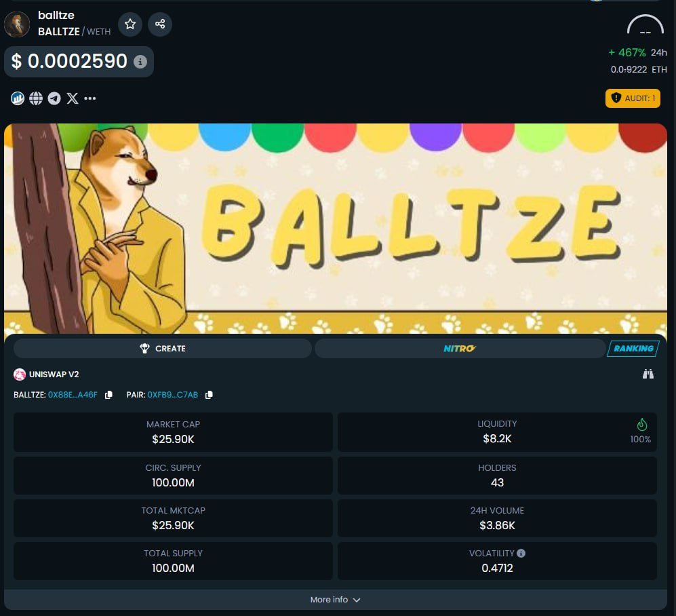This screenshot has height=616, width=676.
Task: Click 24H Volume value $3.86K
Action: tap(497, 525)
